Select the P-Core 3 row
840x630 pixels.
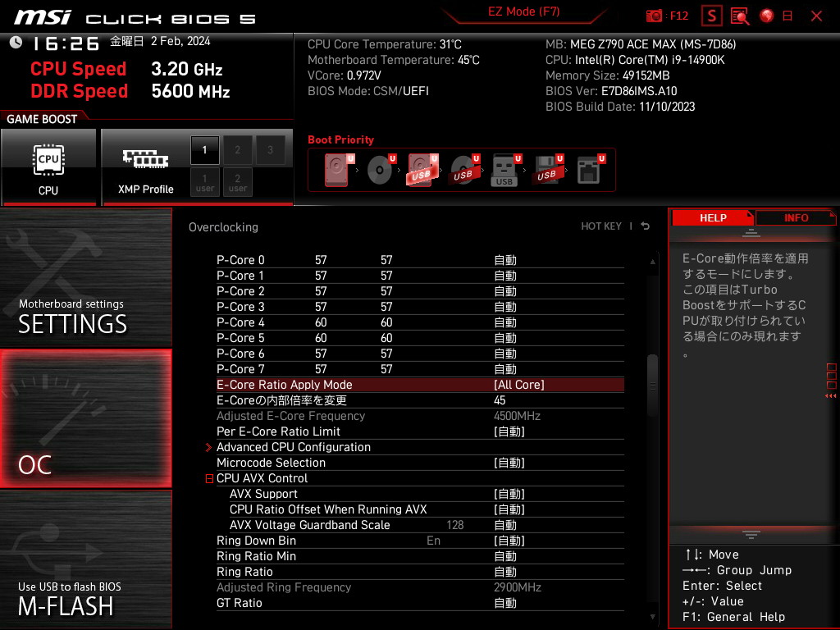click(x=420, y=307)
